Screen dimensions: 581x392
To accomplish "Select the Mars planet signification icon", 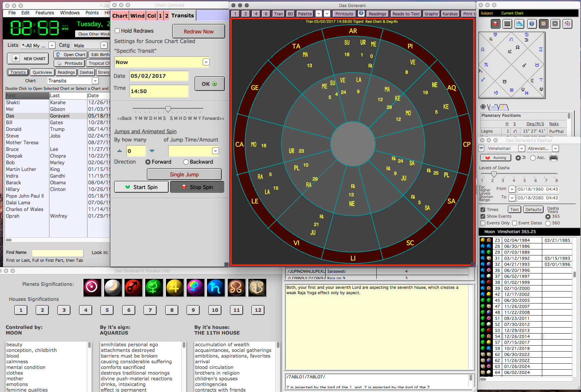I will pyautogui.click(x=134, y=287).
